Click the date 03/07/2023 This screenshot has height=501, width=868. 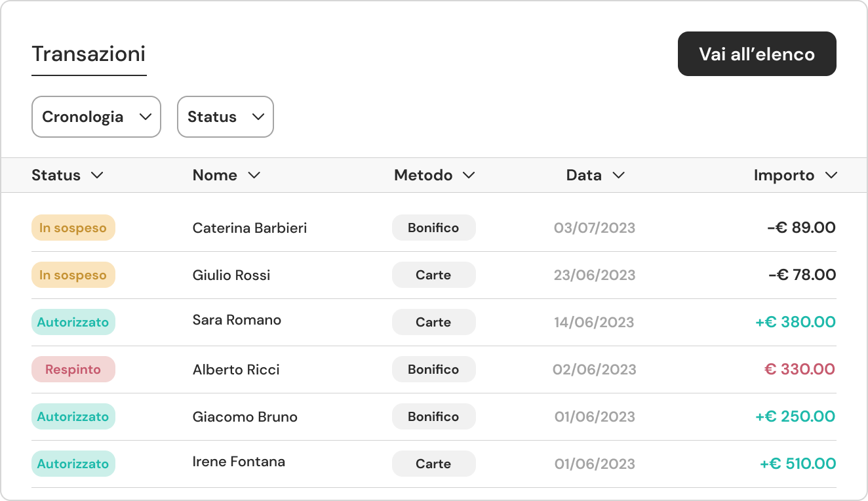coord(595,228)
